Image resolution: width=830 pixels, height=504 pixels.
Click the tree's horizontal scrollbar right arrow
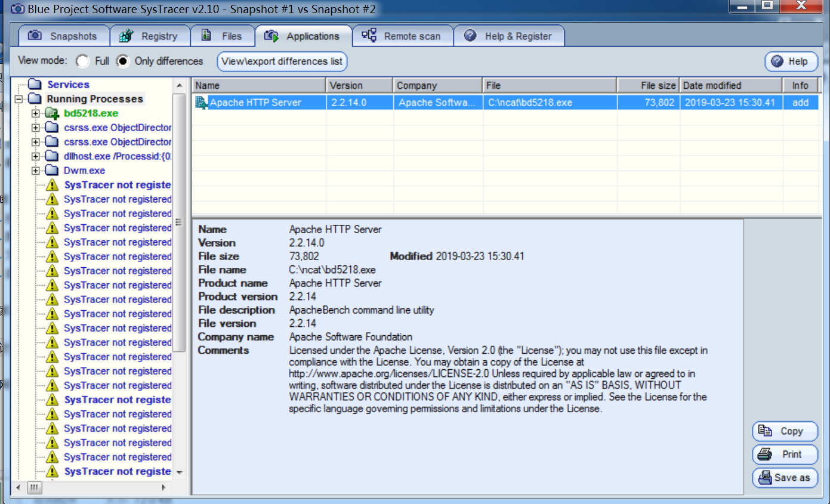[163, 487]
